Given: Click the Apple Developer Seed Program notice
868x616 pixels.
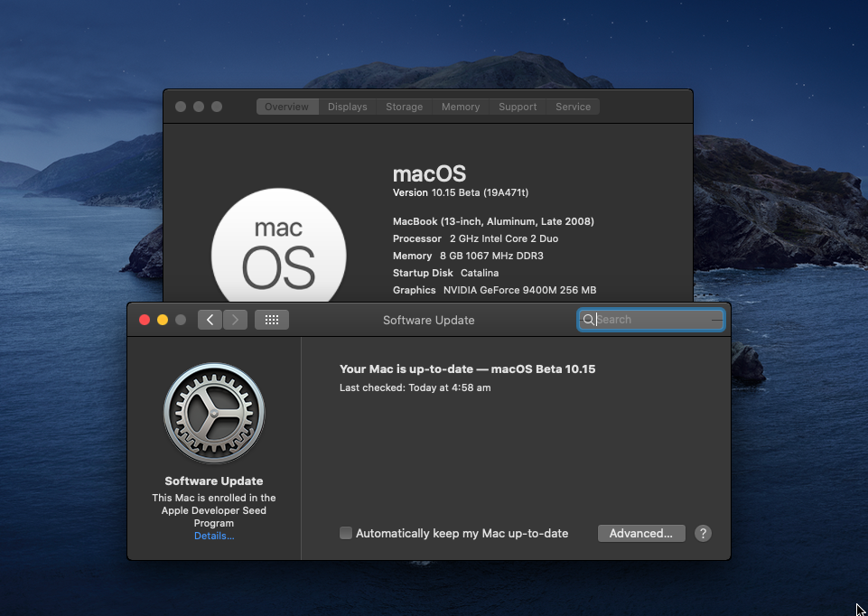Looking at the screenshot, I should click(214, 510).
